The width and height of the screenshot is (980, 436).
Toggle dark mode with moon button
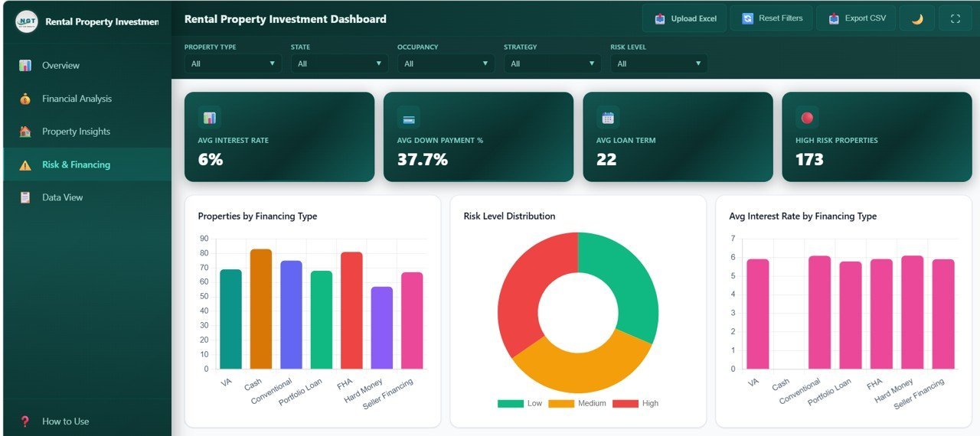pos(916,18)
